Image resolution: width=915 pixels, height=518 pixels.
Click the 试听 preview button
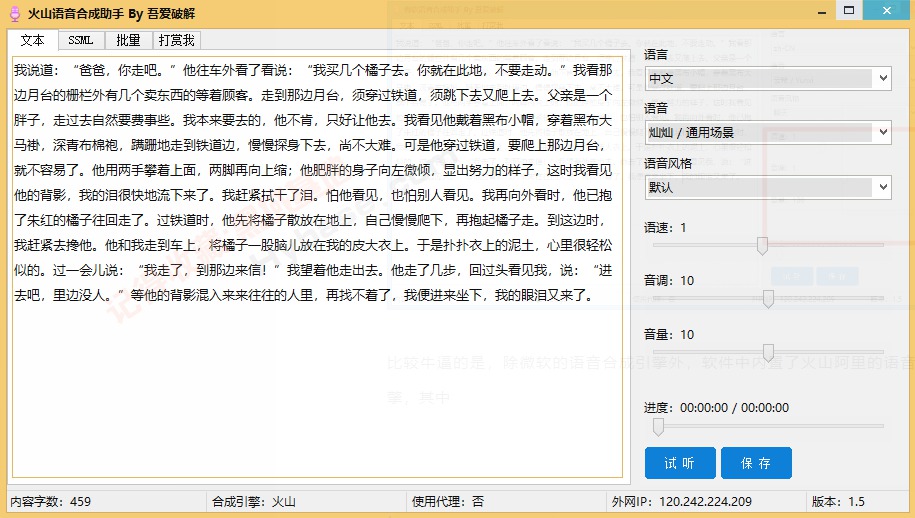pos(680,463)
